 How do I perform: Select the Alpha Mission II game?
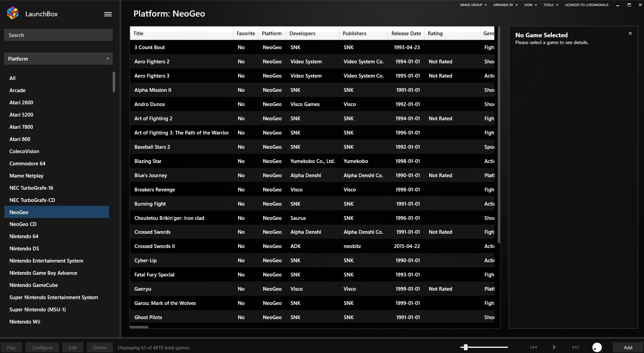[312, 90]
